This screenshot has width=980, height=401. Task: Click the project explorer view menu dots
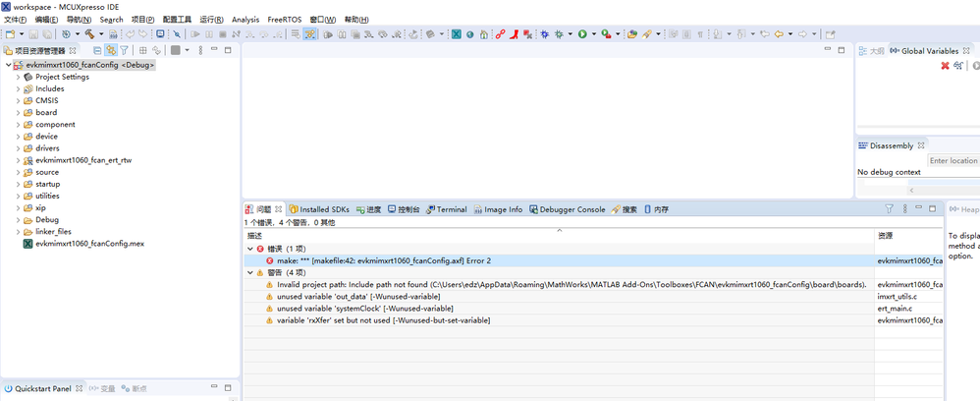click(x=200, y=50)
